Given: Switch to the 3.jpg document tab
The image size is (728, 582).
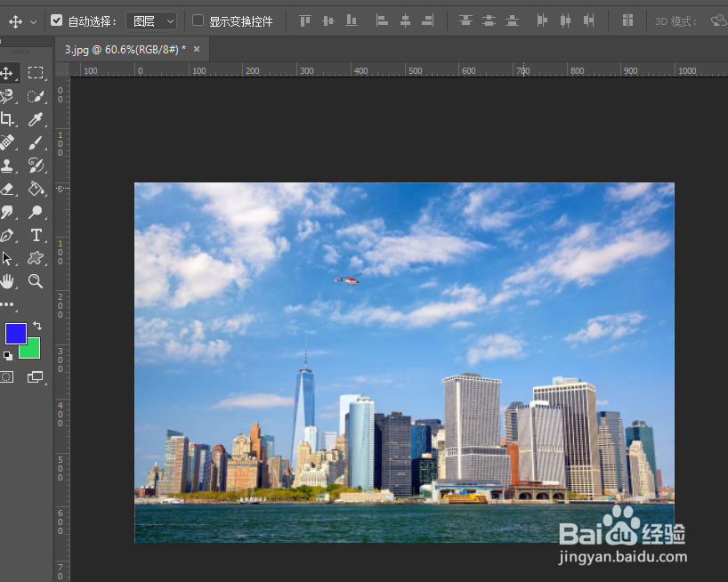Looking at the screenshot, I should pos(125,50).
